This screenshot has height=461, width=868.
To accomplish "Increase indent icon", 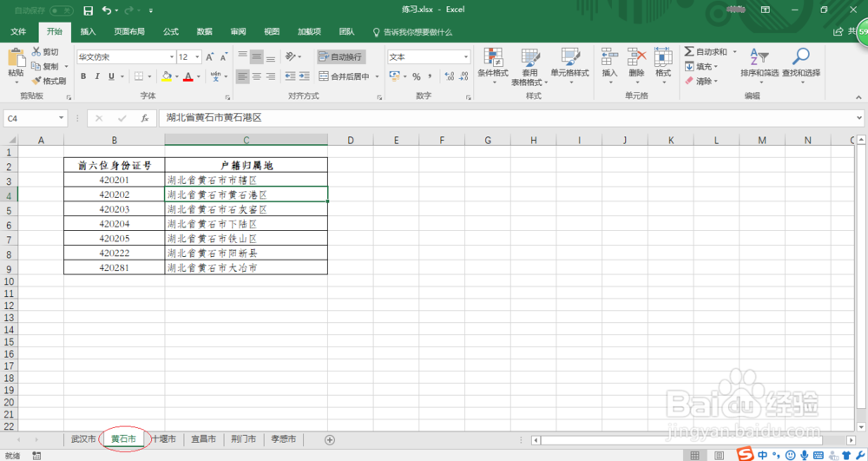I will coord(304,76).
